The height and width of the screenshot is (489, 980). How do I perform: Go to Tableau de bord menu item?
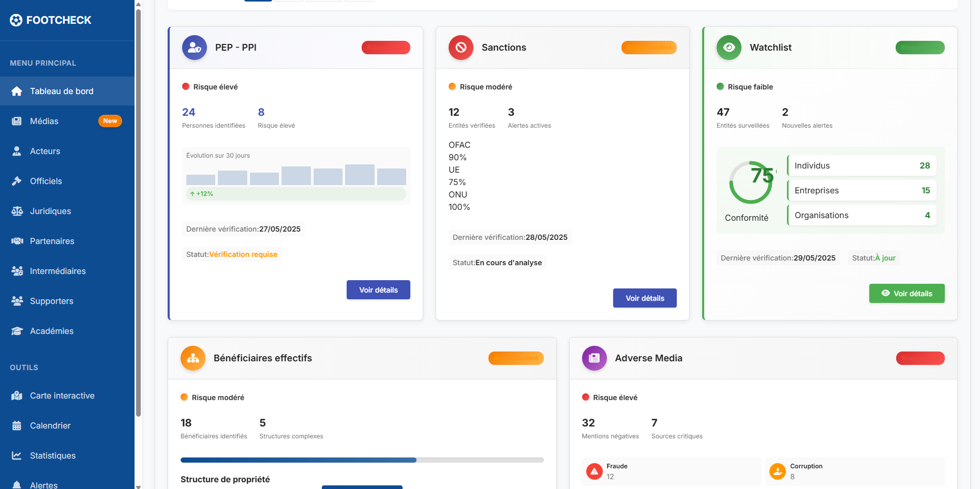tap(62, 91)
